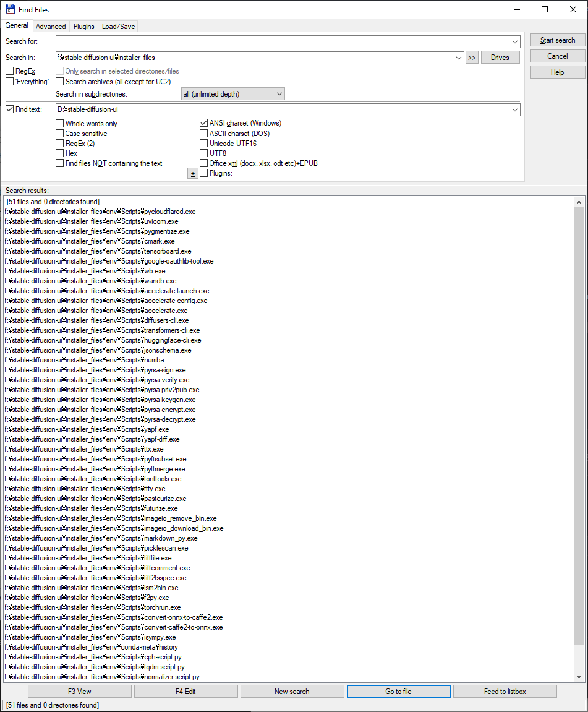Enable Case sensitive matching
Screen dimensions: 588x712
(x=60, y=133)
